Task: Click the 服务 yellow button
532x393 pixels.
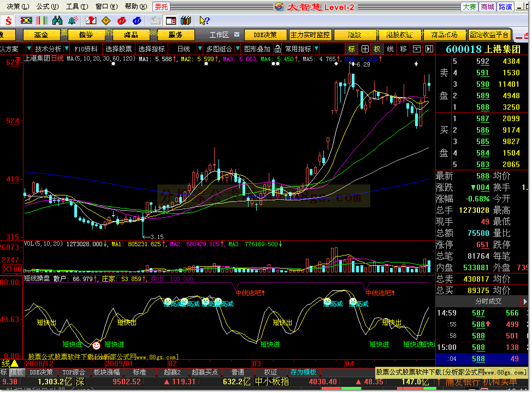Action: tap(176, 35)
